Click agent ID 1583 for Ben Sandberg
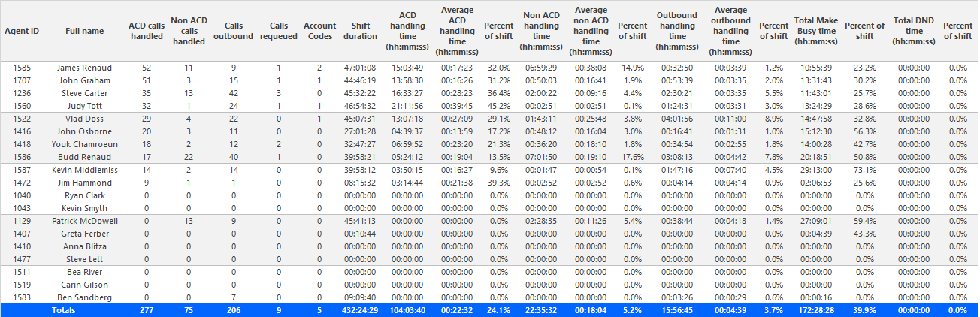The height and width of the screenshot is (317, 980). click(x=23, y=297)
